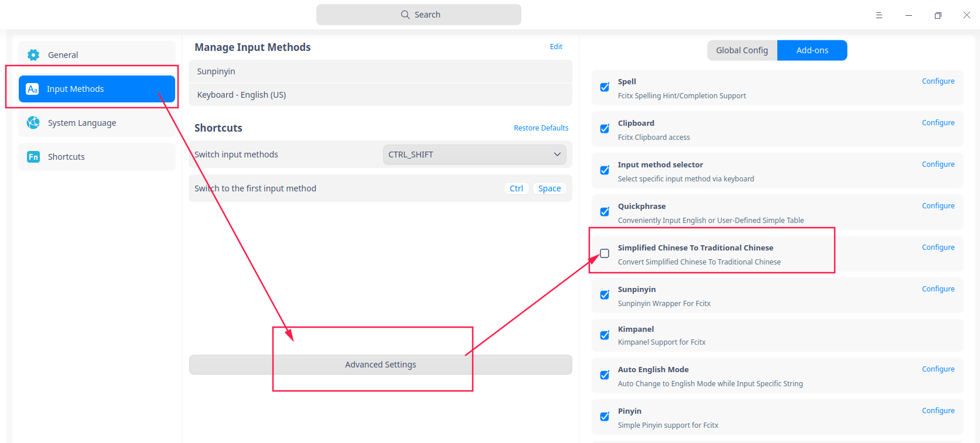980x443 pixels.
Task: Click the Ctrl shortcut key
Action: point(516,188)
